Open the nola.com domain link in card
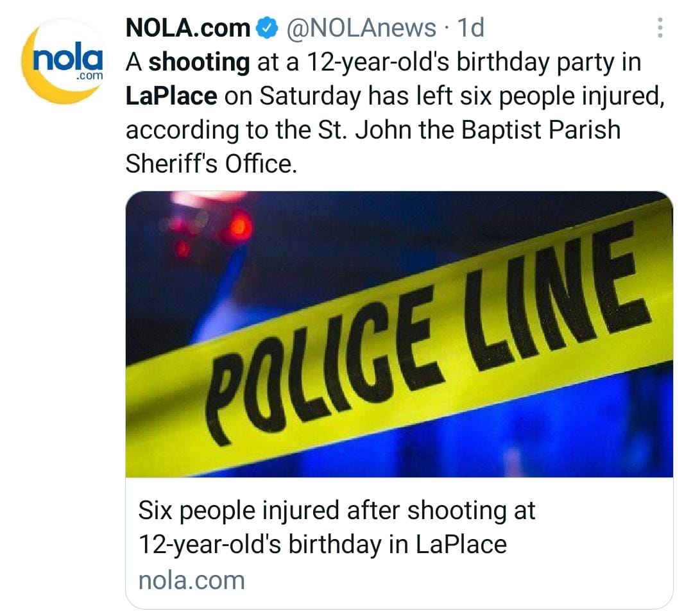Viewport: 693px width, 616px height. pos(192,580)
